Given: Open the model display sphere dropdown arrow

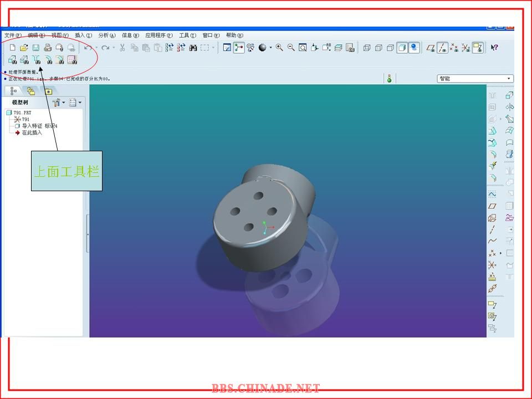Looking at the screenshot, I should click(x=271, y=48).
